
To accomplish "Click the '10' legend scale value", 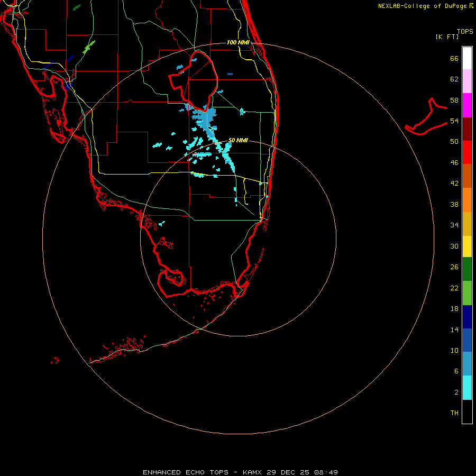I will tap(454, 350).
